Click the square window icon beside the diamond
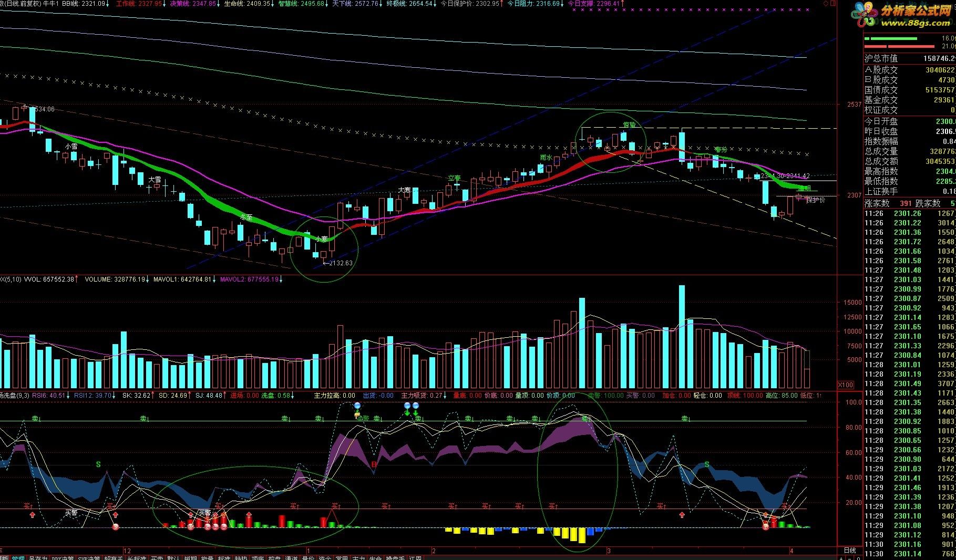The image size is (956, 560). point(832,3)
